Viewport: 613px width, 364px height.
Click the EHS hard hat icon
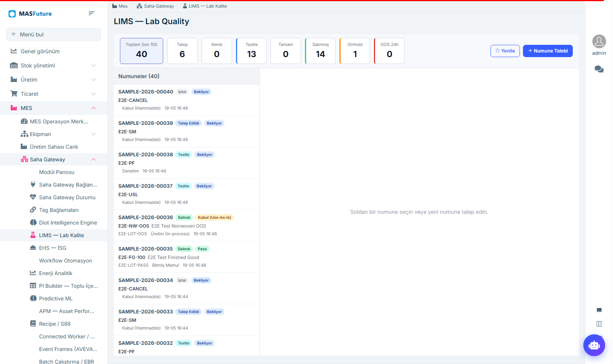pyautogui.click(x=33, y=248)
